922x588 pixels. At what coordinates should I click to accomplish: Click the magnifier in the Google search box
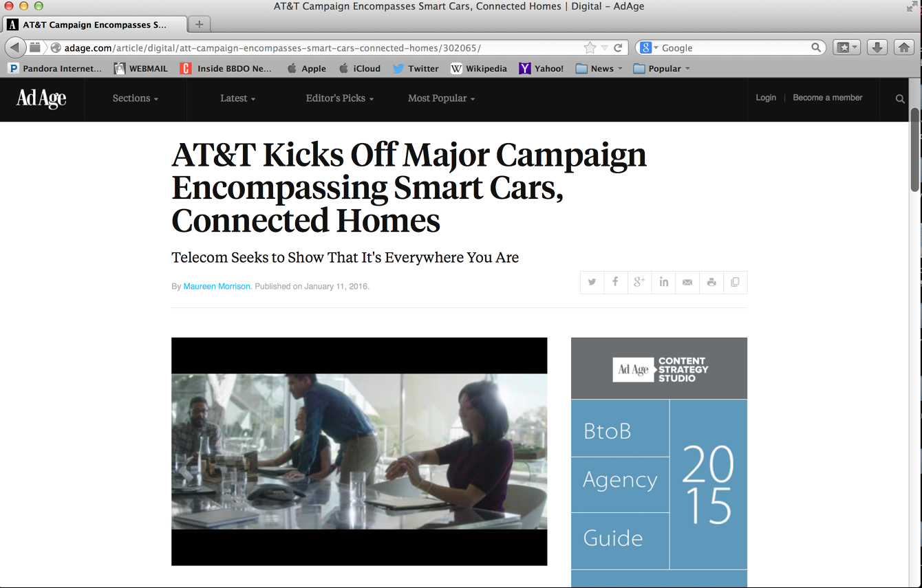click(x=816, y=47)
